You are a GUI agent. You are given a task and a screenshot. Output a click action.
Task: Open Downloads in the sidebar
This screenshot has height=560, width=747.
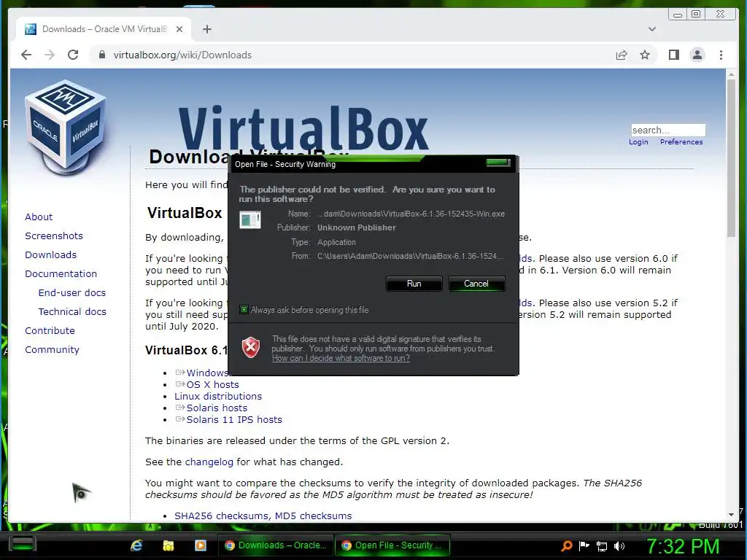(x=50, y=254)
